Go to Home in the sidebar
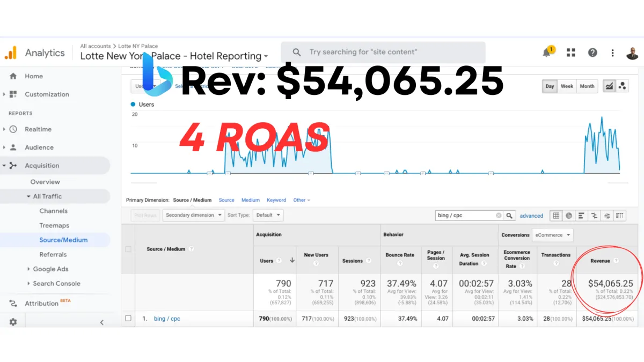Image resolution: width=644 pixels, height=362 pixels. (33, 76)
